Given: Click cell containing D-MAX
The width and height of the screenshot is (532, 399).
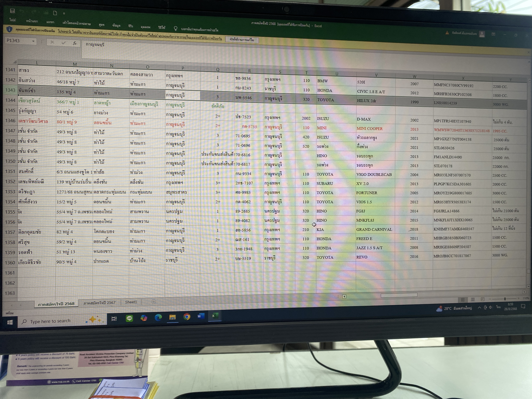Looking at the screenshot, I should pyautogui.click(x=375, y=119).
